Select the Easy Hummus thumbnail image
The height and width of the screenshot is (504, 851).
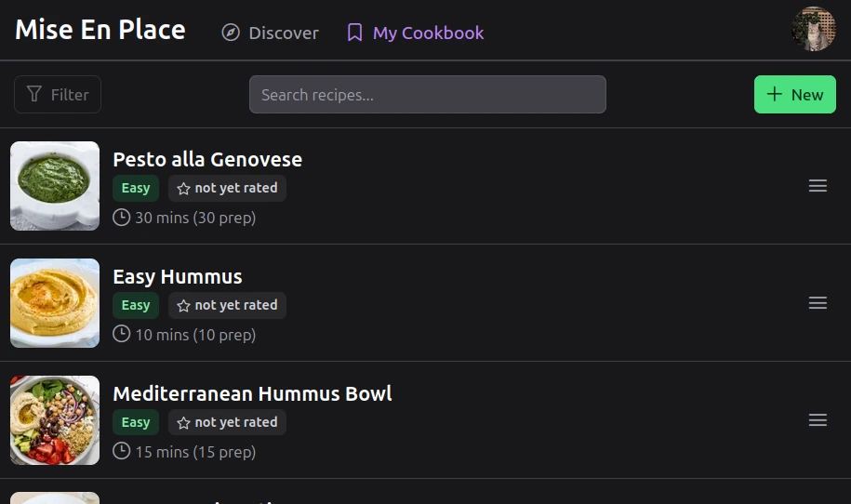click(x=55, y=303)
